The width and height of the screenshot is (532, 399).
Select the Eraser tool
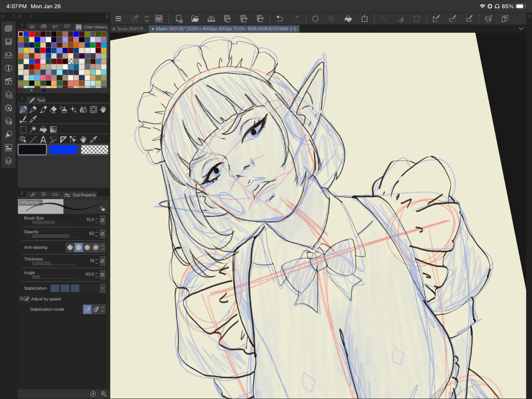(54, 110)
